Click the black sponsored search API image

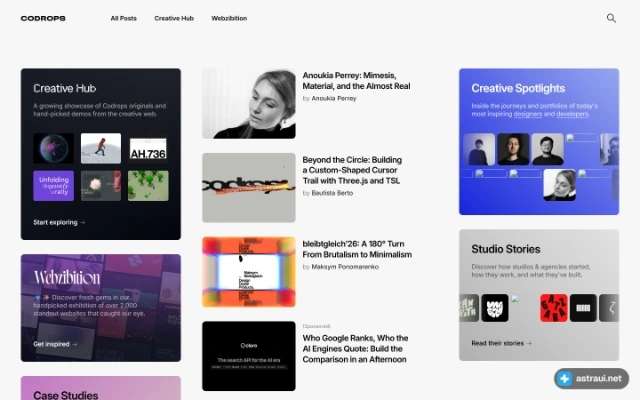(x=249, y=356)
